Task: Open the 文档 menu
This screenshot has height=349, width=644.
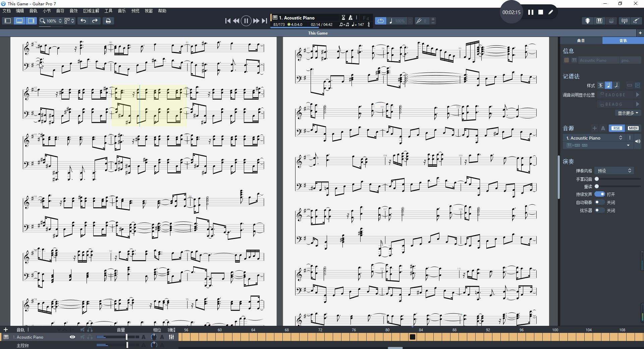Action: pyautogui.click(x=7, y=11)
